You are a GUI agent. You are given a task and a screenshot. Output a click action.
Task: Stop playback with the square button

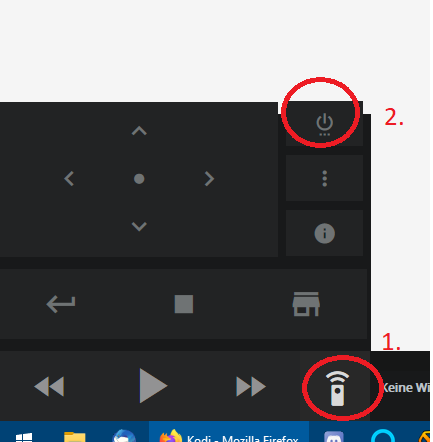pos(184,304)
